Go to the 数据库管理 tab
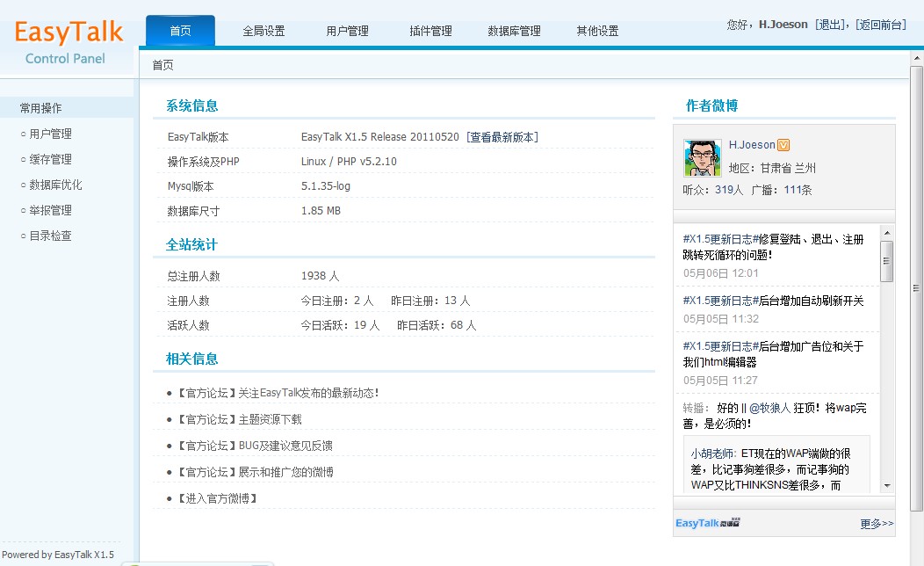 click(514, 31)
